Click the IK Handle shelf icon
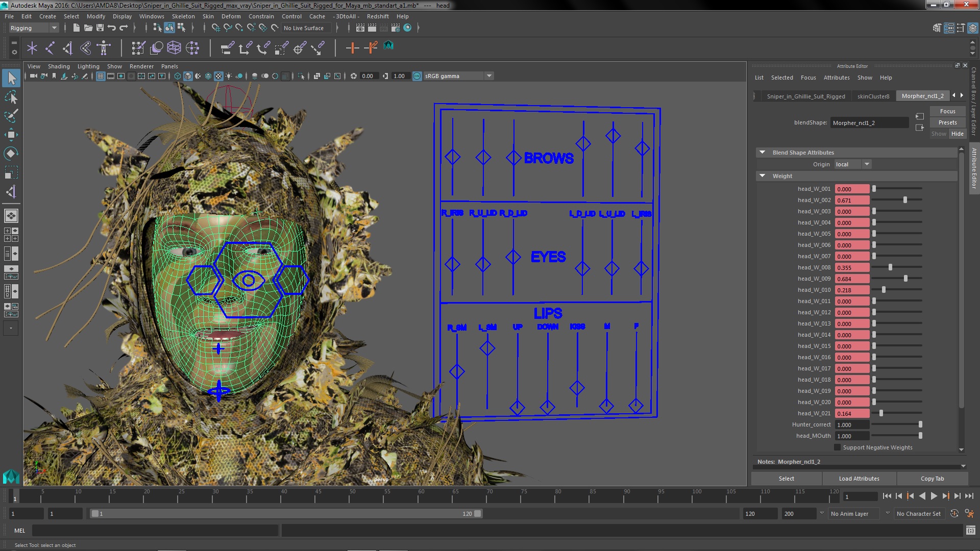 [x=67, y=48]
